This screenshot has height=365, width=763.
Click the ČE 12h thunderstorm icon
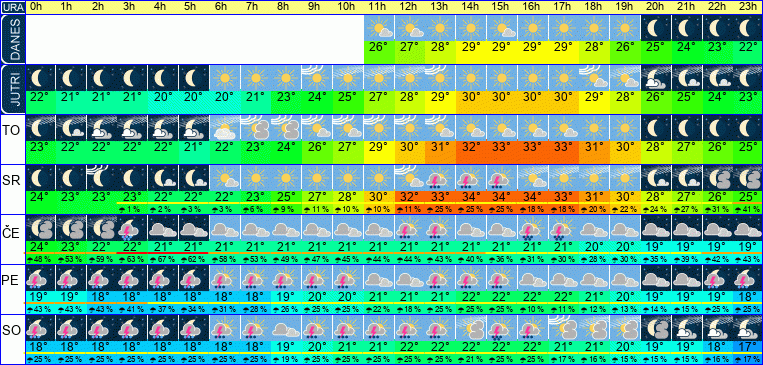coord(410,228)
